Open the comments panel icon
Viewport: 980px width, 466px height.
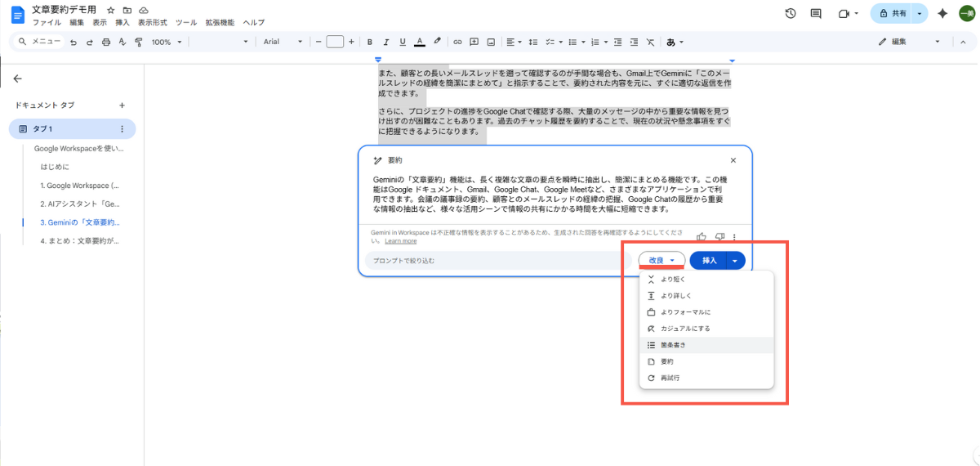(815, 14)
